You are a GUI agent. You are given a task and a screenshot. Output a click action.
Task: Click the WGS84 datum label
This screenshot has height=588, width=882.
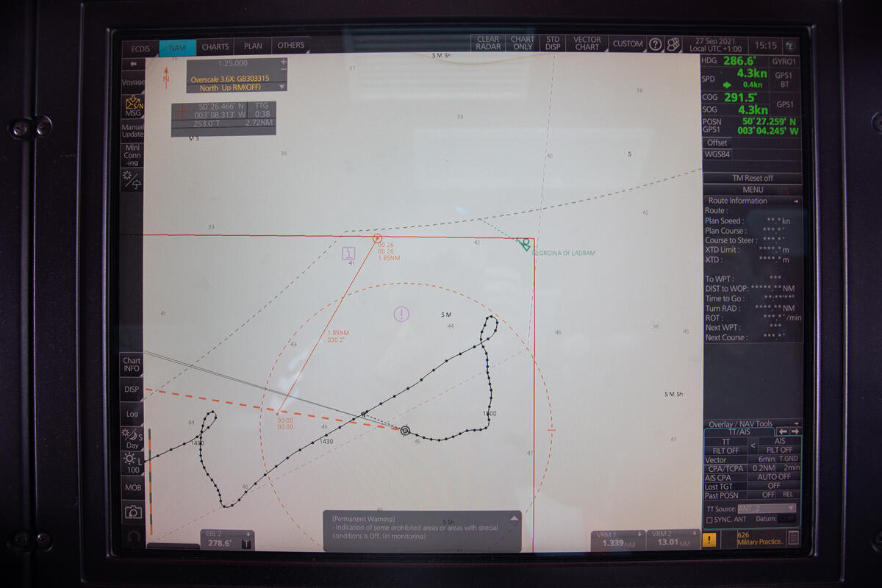pos(717,154)
